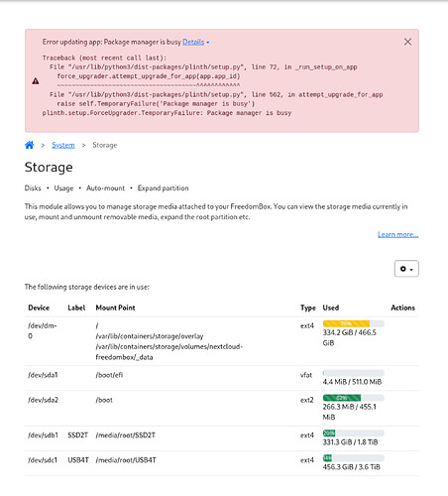Click the warning triangle icon in alert
The width and height of the screenshot is (448, 496).
[x=36, y=81]
